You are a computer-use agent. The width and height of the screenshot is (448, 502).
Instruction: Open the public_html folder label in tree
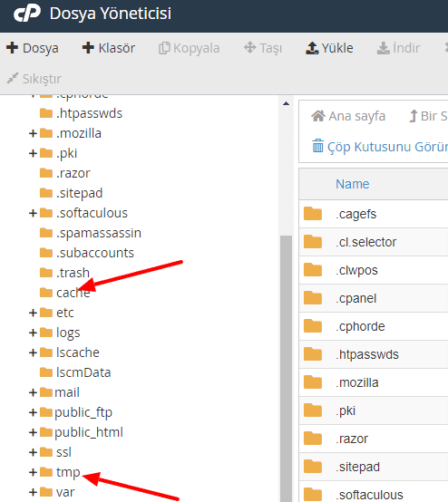[x=89, y=432]
